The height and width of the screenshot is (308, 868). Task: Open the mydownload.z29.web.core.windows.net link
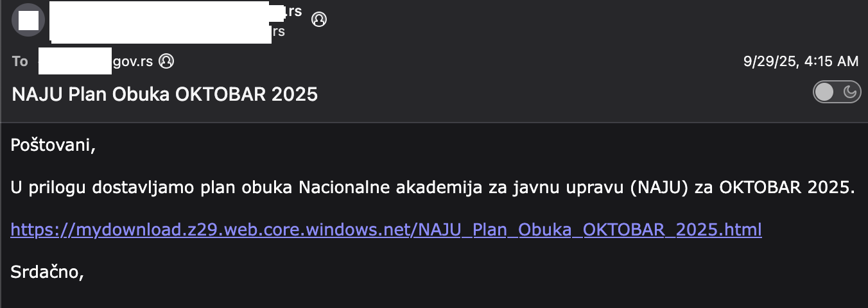pos(386,230)
